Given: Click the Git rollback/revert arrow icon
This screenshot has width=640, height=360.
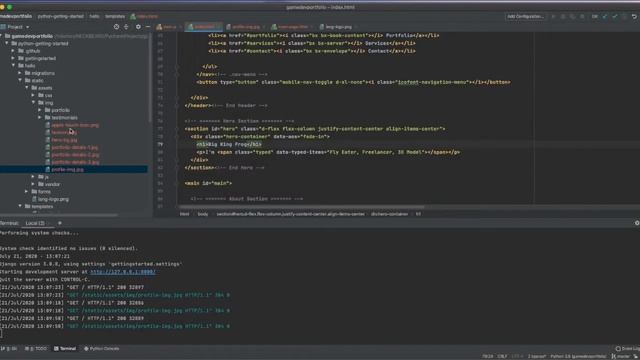Looking at the screenshot, I should tap(634, 17).
